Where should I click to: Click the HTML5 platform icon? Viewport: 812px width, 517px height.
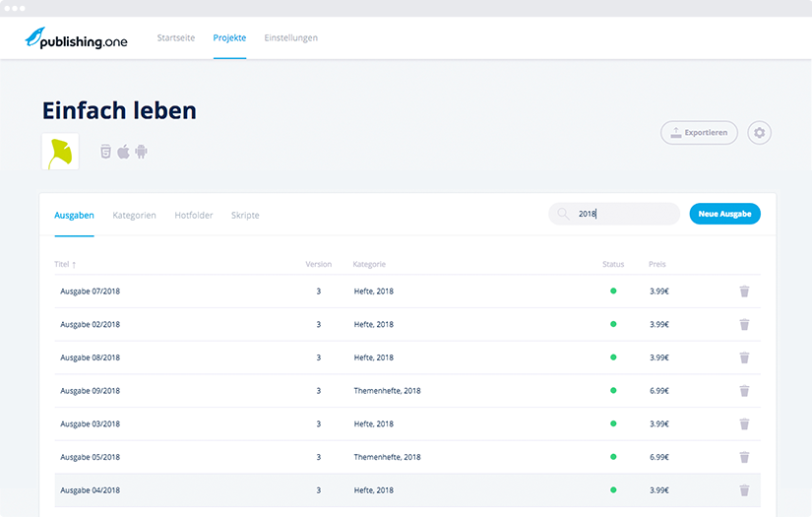pos(105,152)
